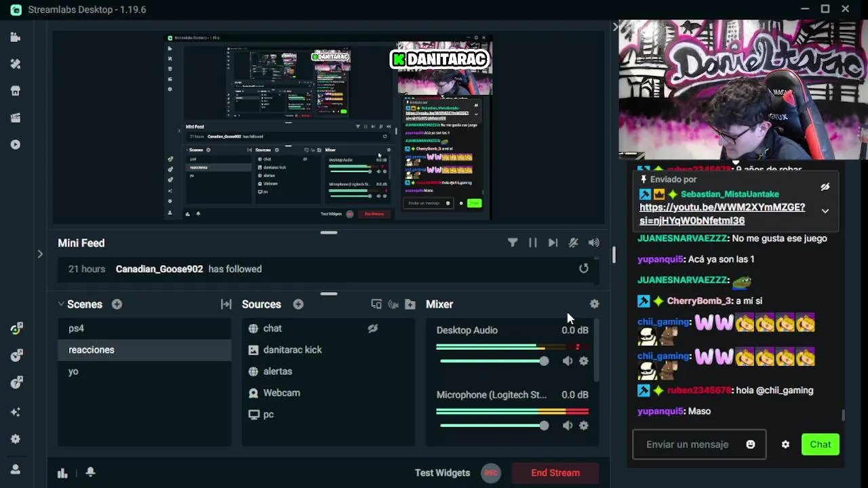868x488 pixels.
Task: Open the Recordings sidebar icon
Action: tap(16, 144)
